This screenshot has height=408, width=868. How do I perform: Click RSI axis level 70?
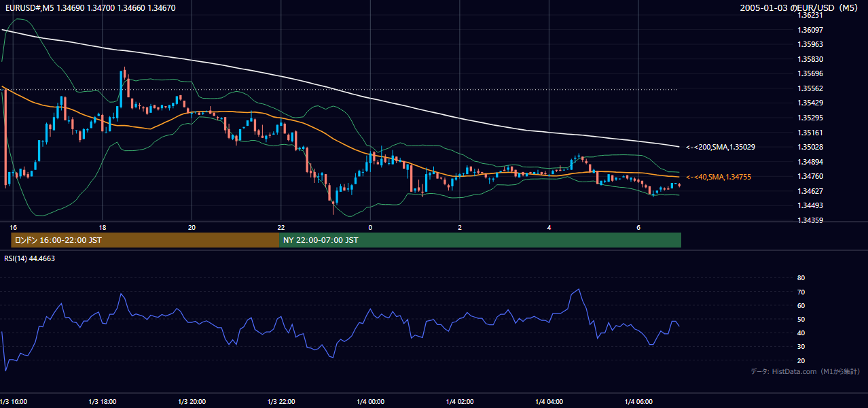801,292
